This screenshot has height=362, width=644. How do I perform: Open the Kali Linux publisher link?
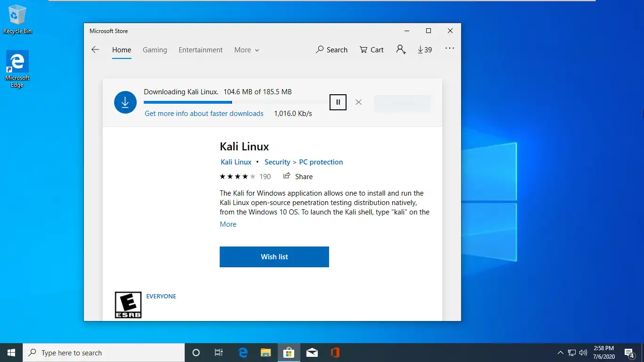[236, 162]
